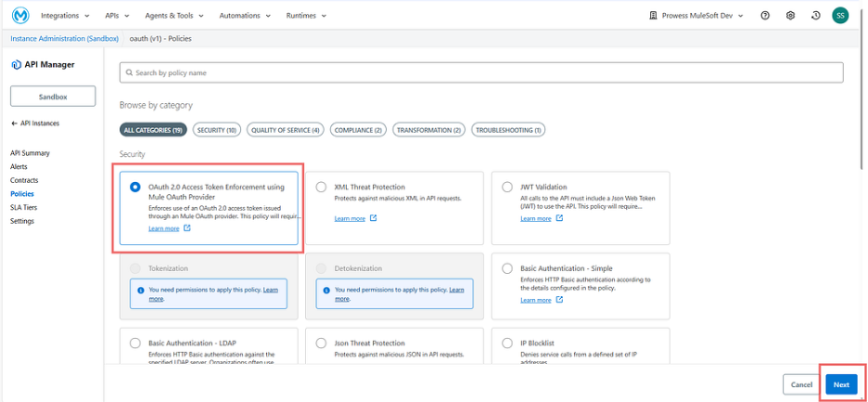The height and width of the screenshot is (402, 868).
Task: Open the history clock icon
Action: pos(815,16)
